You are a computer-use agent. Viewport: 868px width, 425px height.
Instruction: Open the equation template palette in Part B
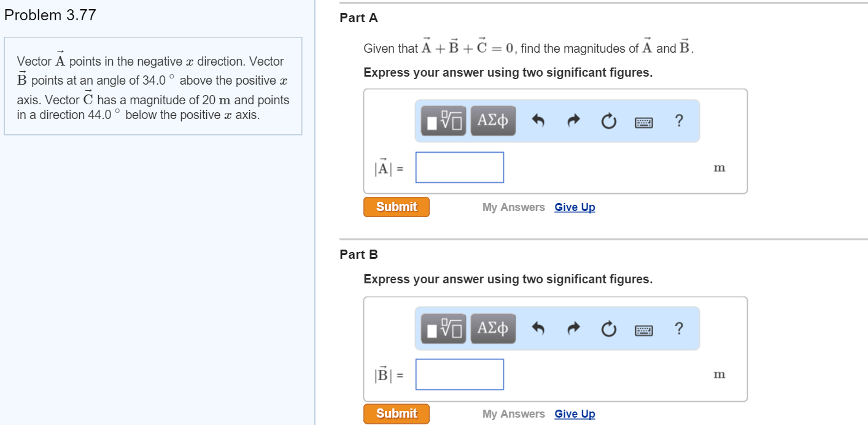coord(441,328)
